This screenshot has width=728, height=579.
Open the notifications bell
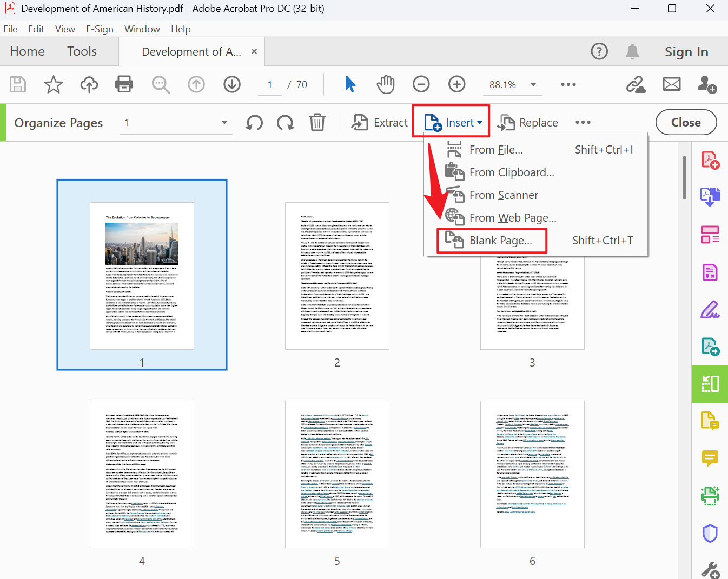[632, 52]
